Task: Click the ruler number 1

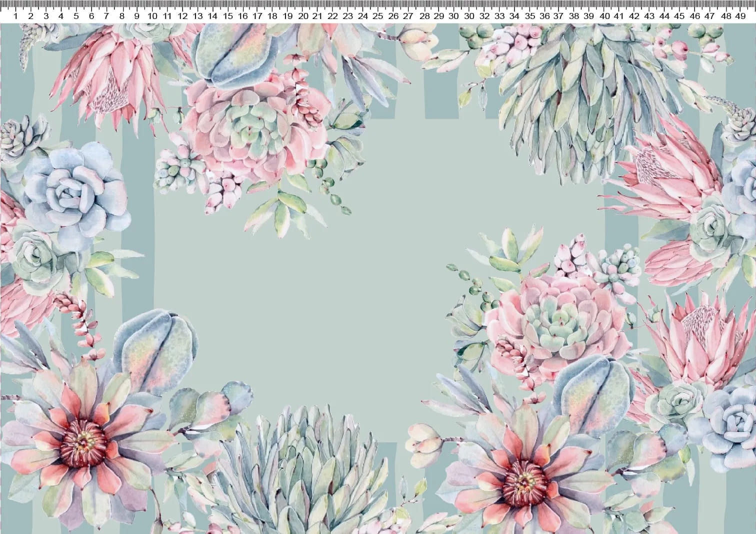Action: coord(16,16)
